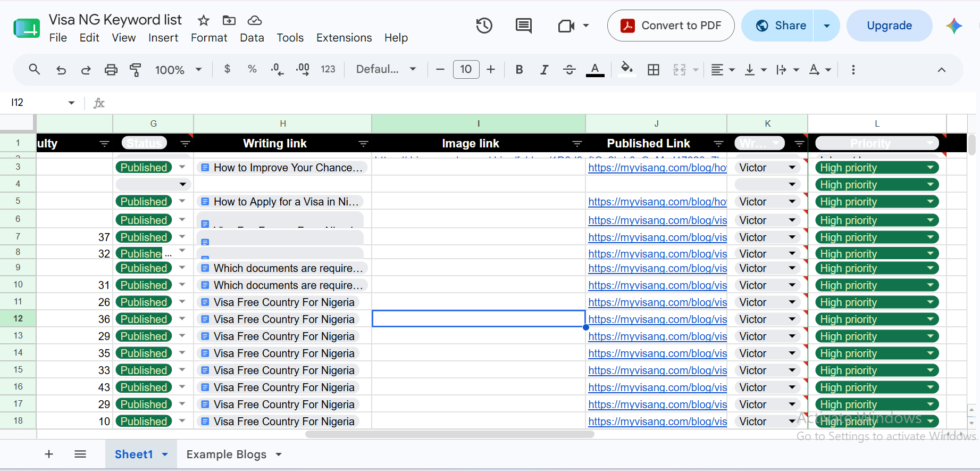Open the published link in row 3
The width and height of the screenshot is (980, 471).
tap(657, 168)
